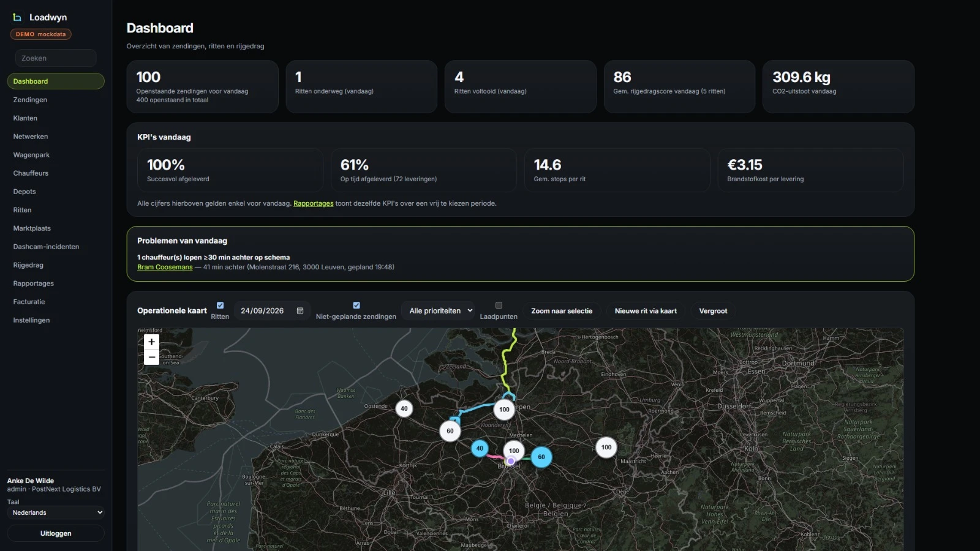
Task: Click the purple vehicle dot at Brussel
Action: tap(511, 461)
